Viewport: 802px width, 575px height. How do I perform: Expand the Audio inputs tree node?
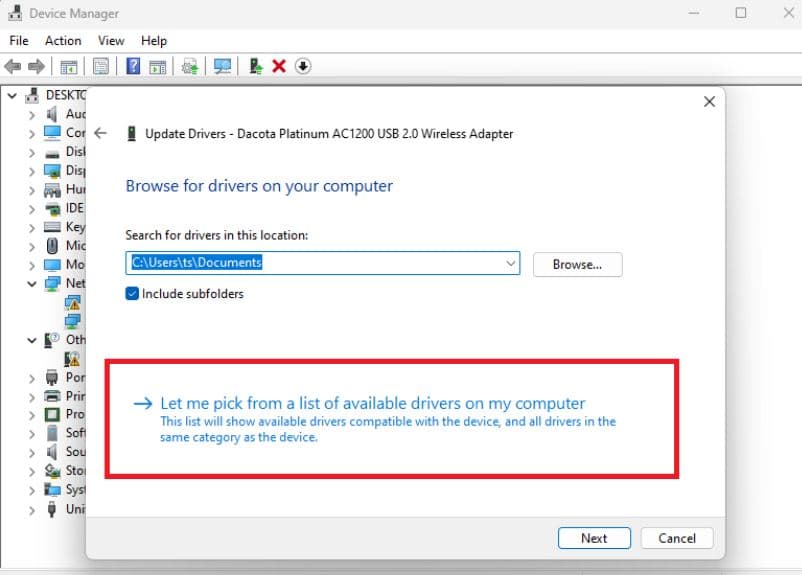(x=33, y=114)
